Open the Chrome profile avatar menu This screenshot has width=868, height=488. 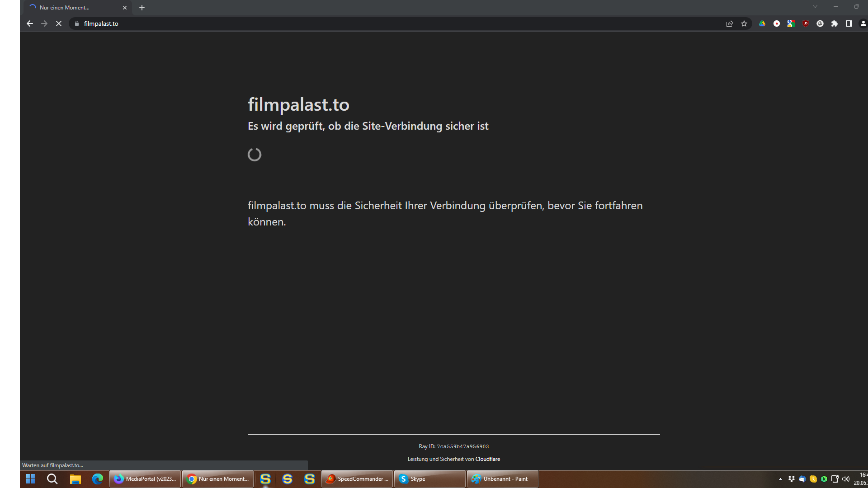coord(863,23)
